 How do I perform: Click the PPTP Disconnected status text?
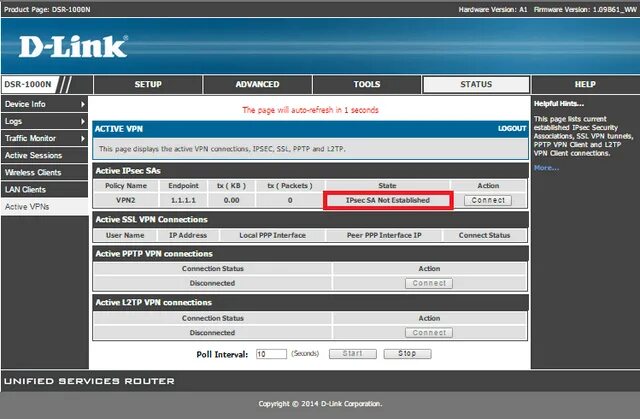212,283
